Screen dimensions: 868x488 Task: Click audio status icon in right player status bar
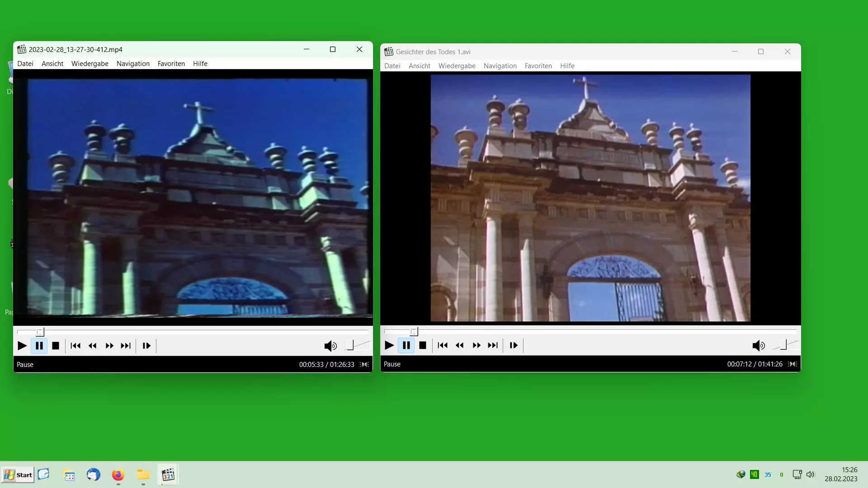[x=793, y=364]
